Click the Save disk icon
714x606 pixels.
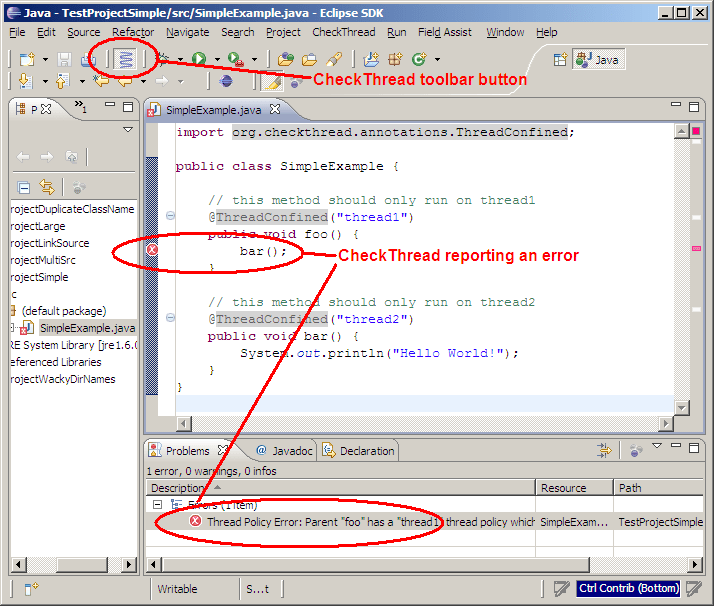[64, 59]
